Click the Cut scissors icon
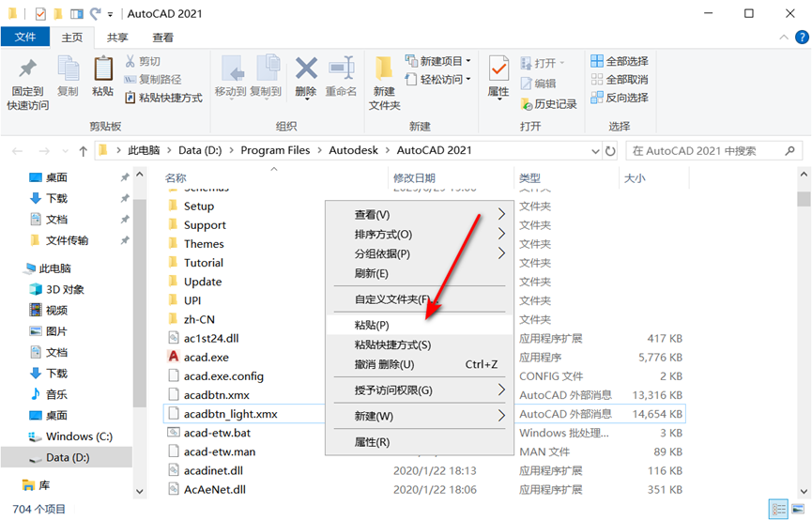 (x=130, y=61)
